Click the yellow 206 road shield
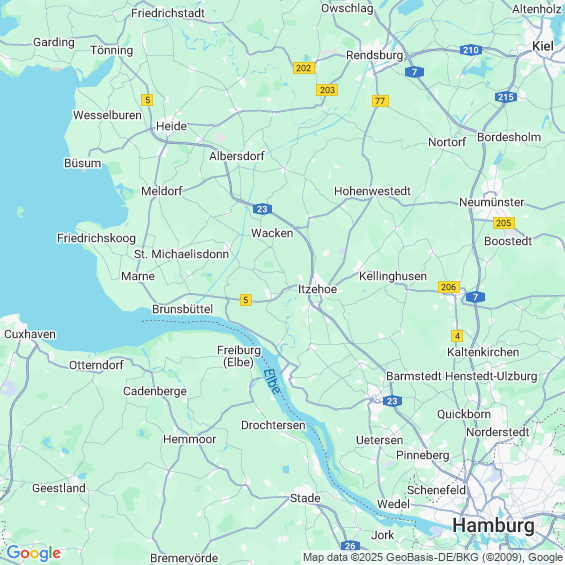 click(449, 287)
